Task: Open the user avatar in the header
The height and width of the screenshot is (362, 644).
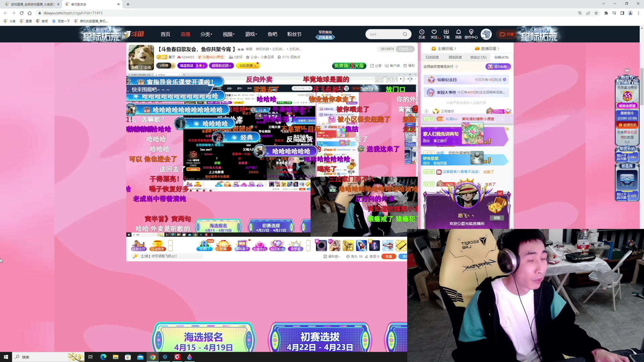Action: [x=486, y=34]
